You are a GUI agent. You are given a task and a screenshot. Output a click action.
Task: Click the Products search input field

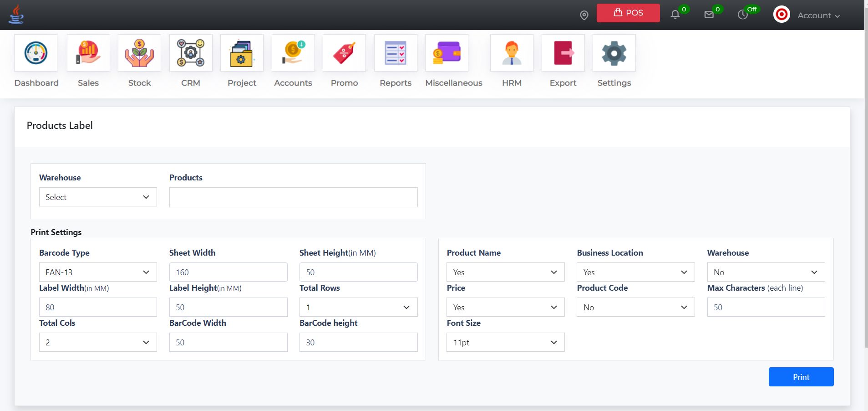coord(294,197)
